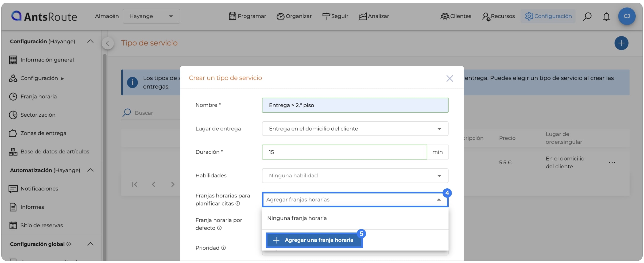644x263 pixels.
Task: Click info icon next to Franja horaria por defecto
Action: pyautogui.click(x=219, y=228)
